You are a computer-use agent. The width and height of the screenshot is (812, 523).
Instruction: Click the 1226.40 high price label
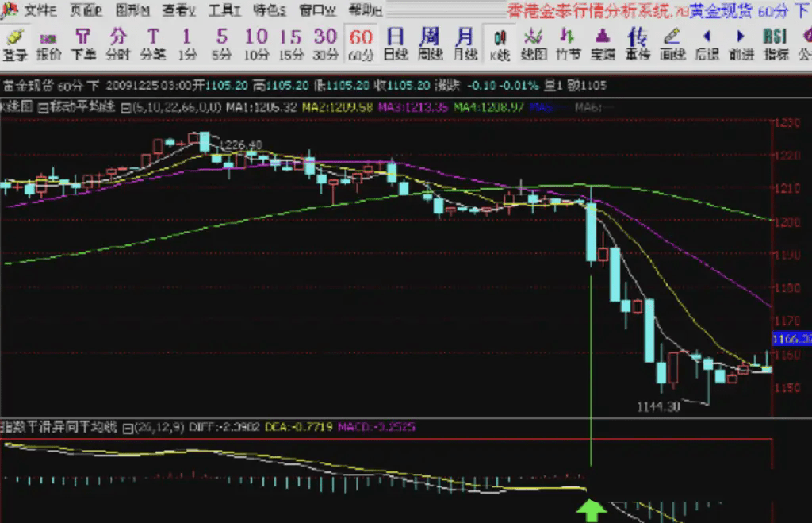coord(241,144)
